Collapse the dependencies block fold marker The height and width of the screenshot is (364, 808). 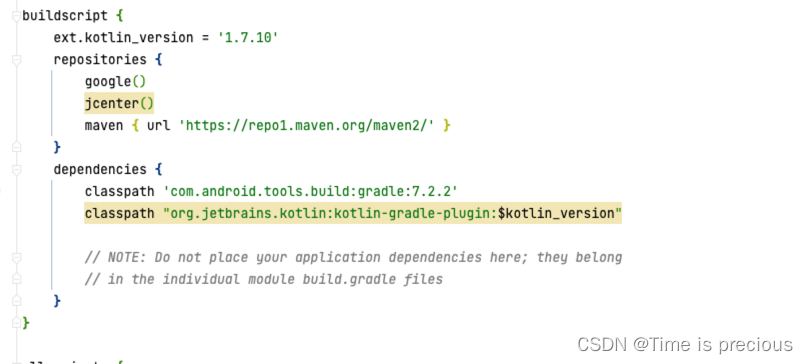pyautogui.click(x=16, y=170)
